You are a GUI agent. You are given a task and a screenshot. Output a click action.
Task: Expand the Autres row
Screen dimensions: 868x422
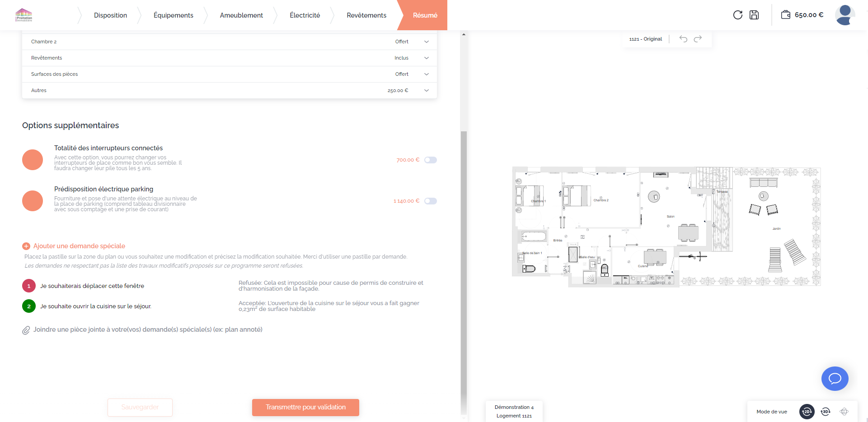[x=230, y=90]
